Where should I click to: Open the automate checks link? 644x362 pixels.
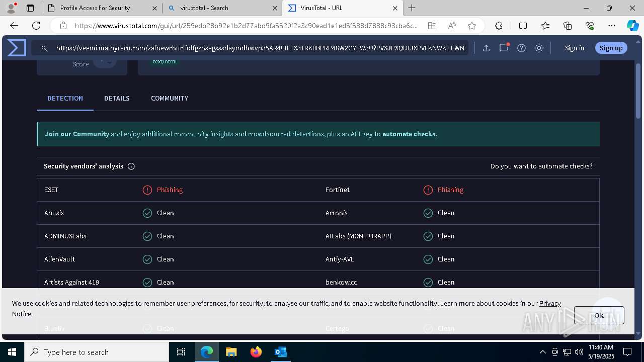(x=410, y=134)
